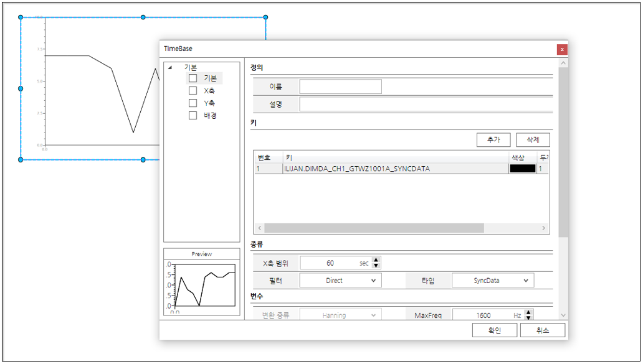The width and height of the screenshot is (643, 364).
Task: Click right arrow of key table scrollbar
Action: (543, 228)
